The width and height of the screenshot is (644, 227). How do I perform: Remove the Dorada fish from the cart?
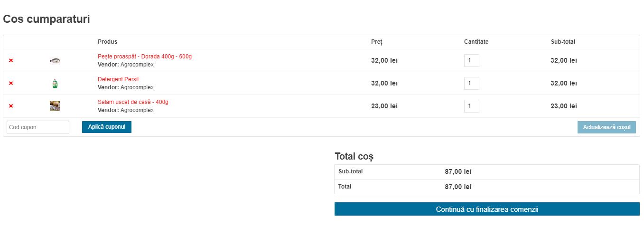11,61
